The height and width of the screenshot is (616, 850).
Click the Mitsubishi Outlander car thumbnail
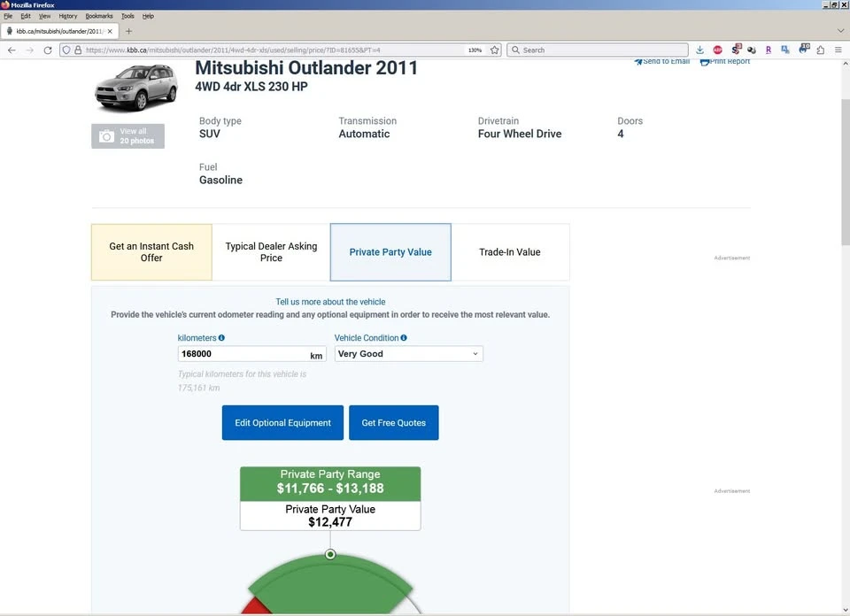(136, 87)
